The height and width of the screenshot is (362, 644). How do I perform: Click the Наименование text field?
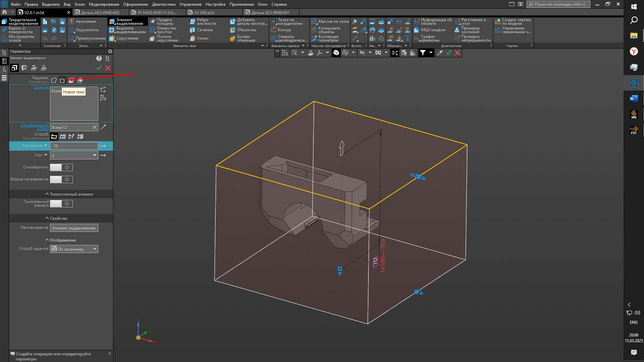point(74,228)
